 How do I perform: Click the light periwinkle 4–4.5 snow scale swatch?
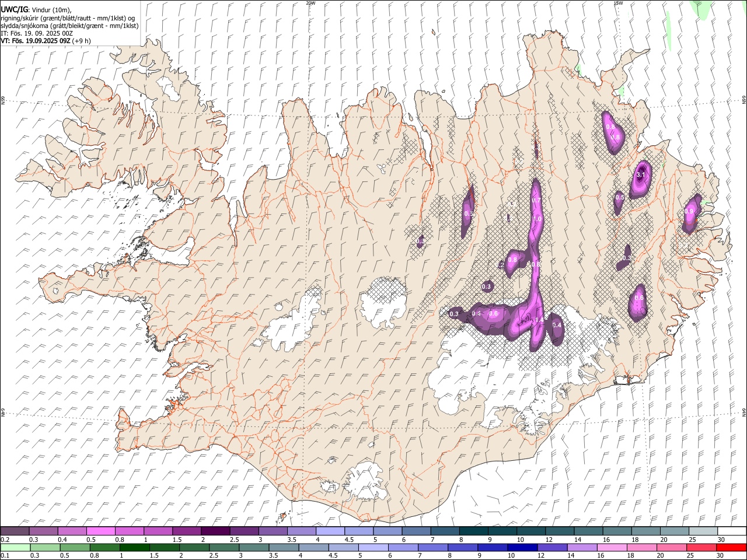click(x=330, y=531)
